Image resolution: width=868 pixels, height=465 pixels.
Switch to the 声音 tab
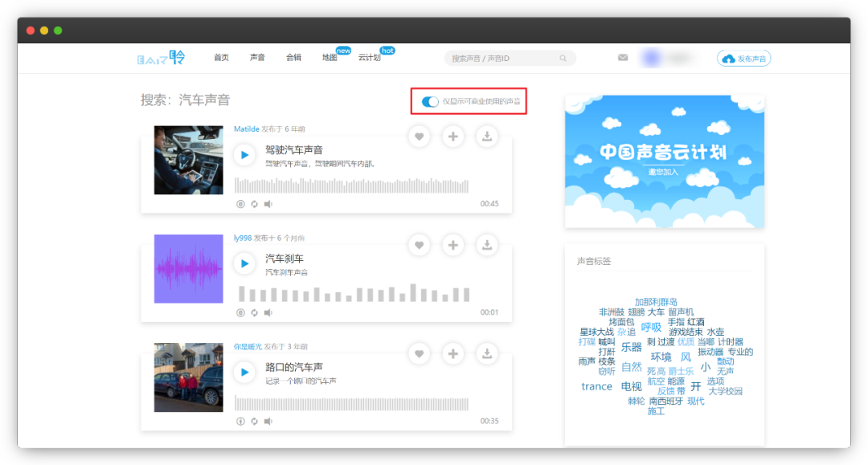[x=257, y=58]
